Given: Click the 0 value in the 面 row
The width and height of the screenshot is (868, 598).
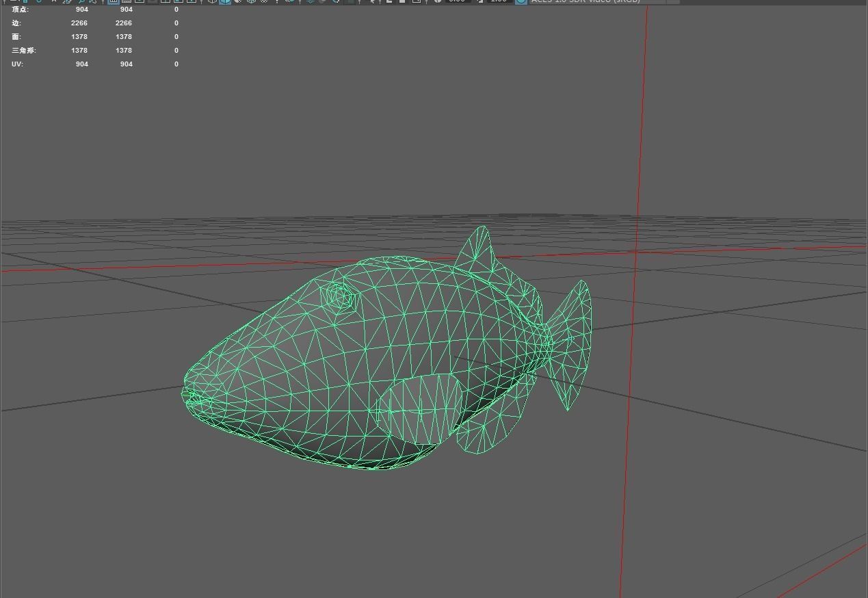Looking at the screenshot, I should (x=176, y=37).
